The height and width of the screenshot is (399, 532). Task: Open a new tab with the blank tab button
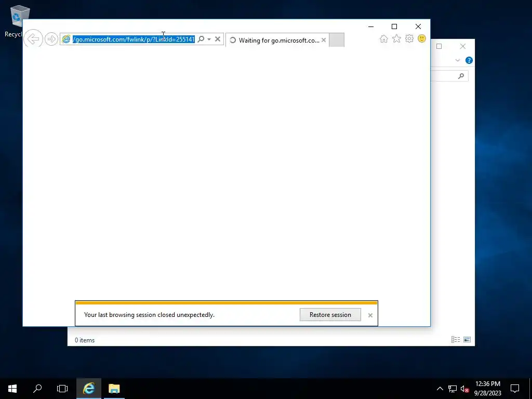(337, 40)
